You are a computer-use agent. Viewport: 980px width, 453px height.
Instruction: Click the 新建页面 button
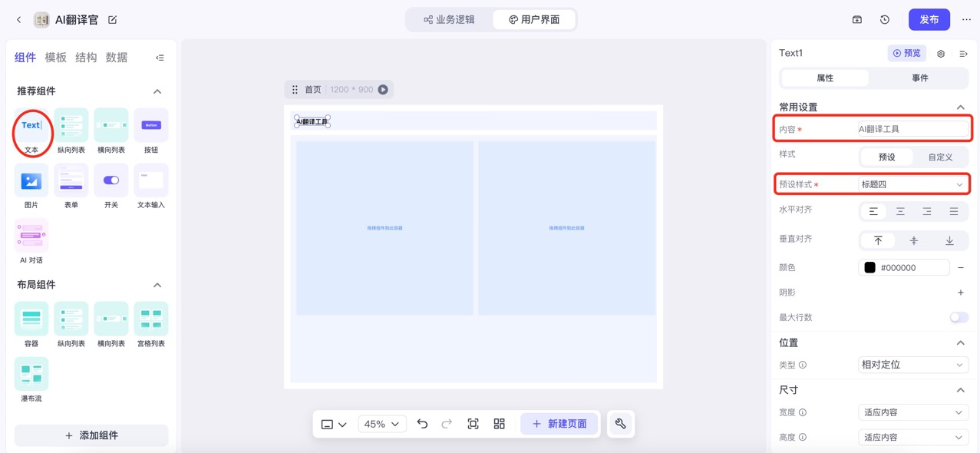pos(559,423)
